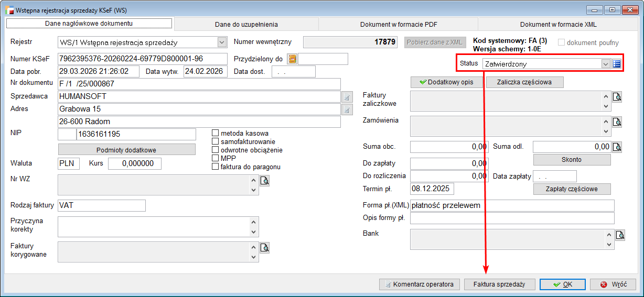The height and width of the screenshot is (297, 644).
Task: Enable the metoda kasowa checkbox
Action: [x=215, y=133]
